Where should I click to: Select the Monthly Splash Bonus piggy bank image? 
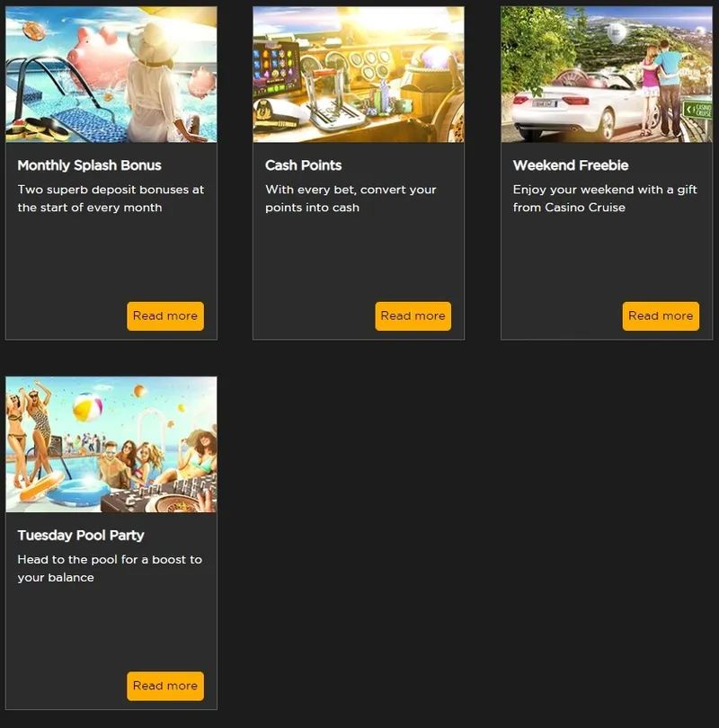click(111, 75)
